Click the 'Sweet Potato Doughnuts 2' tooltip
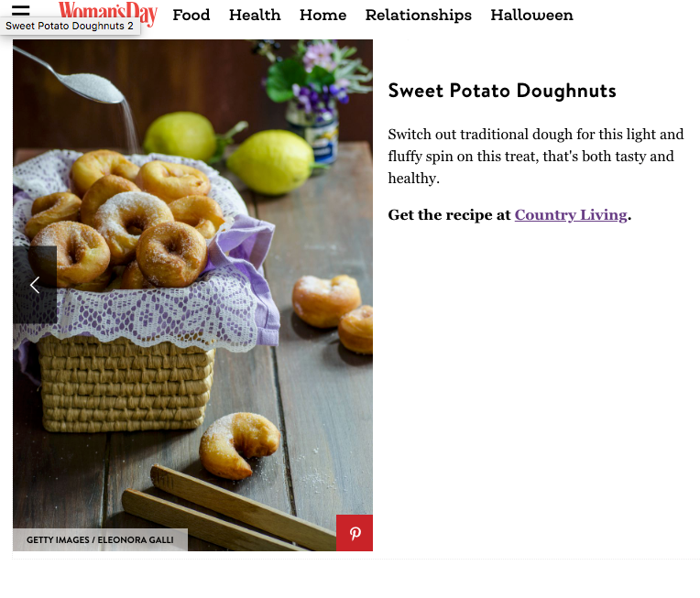Viewport: 700px width, 598px height. [70, 26]
